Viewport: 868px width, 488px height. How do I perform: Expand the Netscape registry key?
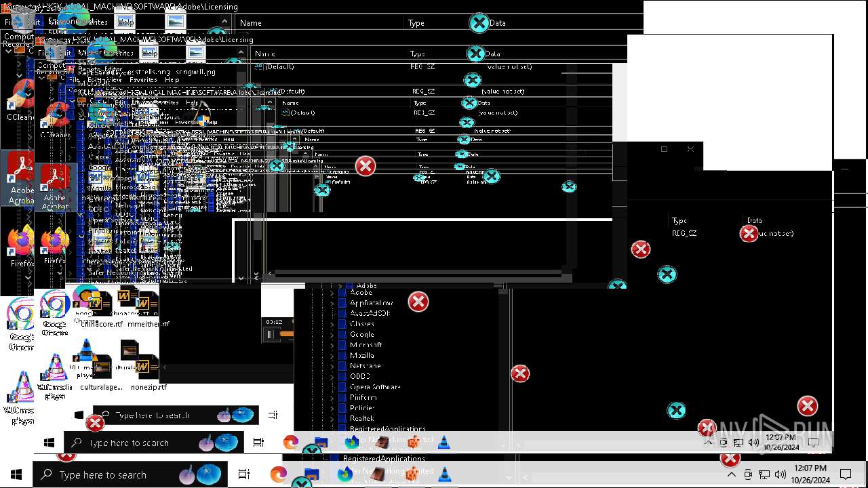(332, 366)
